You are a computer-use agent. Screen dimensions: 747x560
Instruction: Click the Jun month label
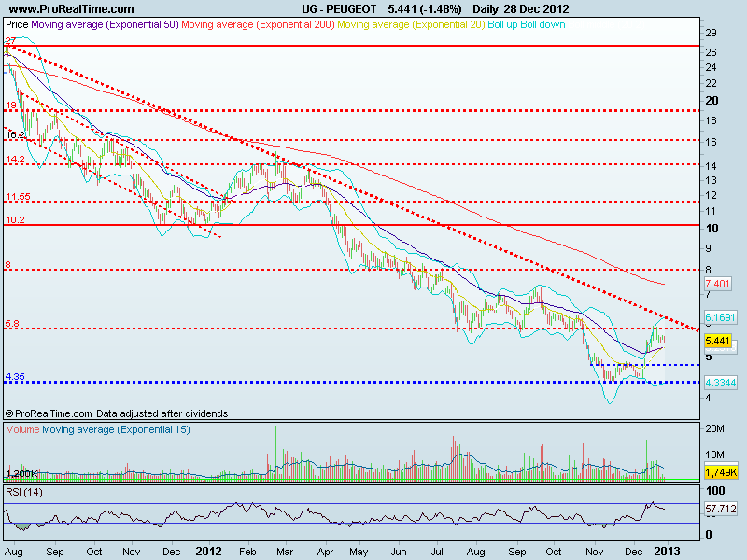coord(399,552)
